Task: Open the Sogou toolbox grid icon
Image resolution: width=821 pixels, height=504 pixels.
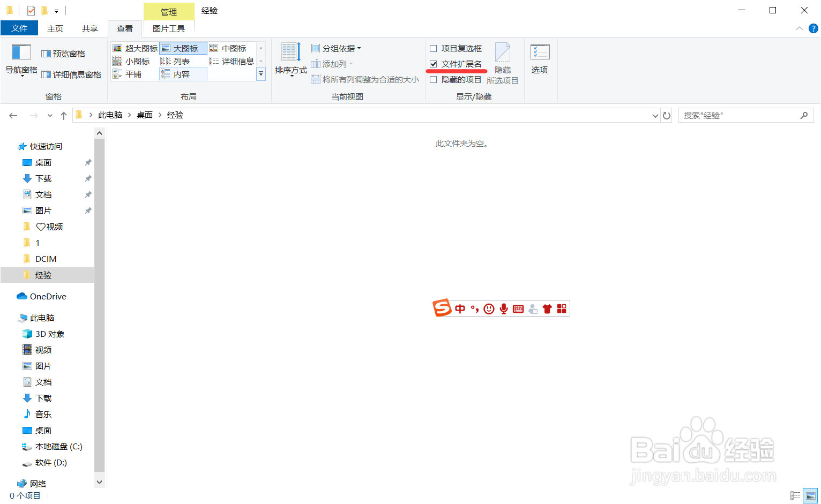Action: pyautogui.click(x=561, y=309)
